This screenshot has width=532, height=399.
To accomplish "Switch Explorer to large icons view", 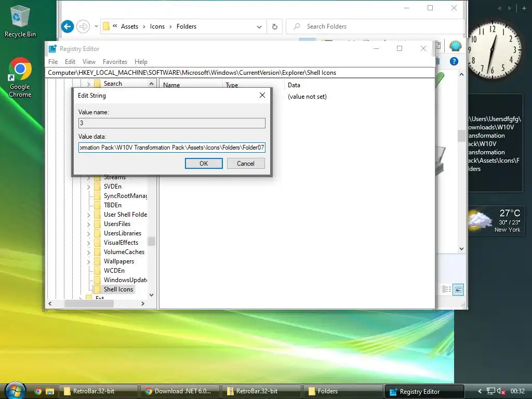I will pos(458,289).
